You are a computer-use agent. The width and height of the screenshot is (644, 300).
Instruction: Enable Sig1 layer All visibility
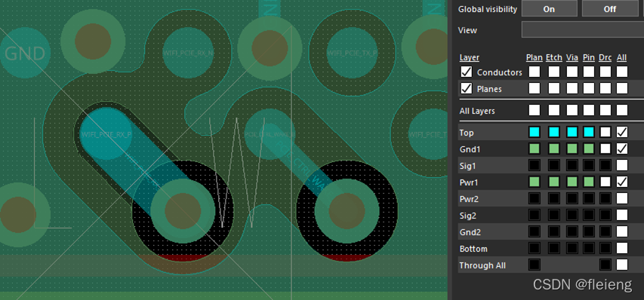pyautogui.click(x=622, y=165)
